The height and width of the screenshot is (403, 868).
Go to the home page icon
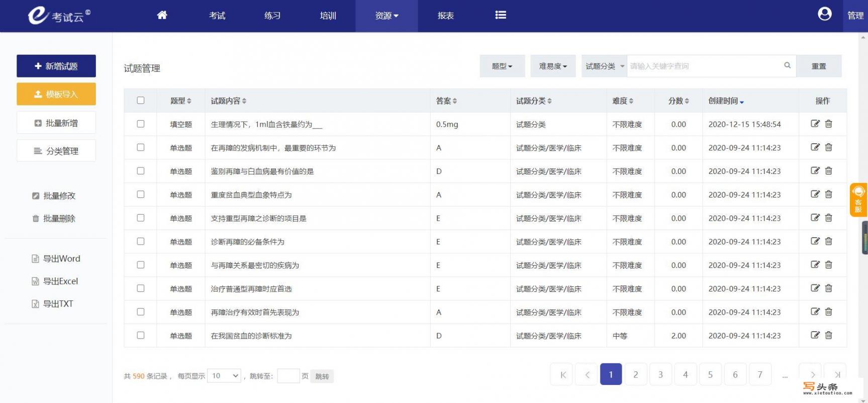(x=162, y=15)
